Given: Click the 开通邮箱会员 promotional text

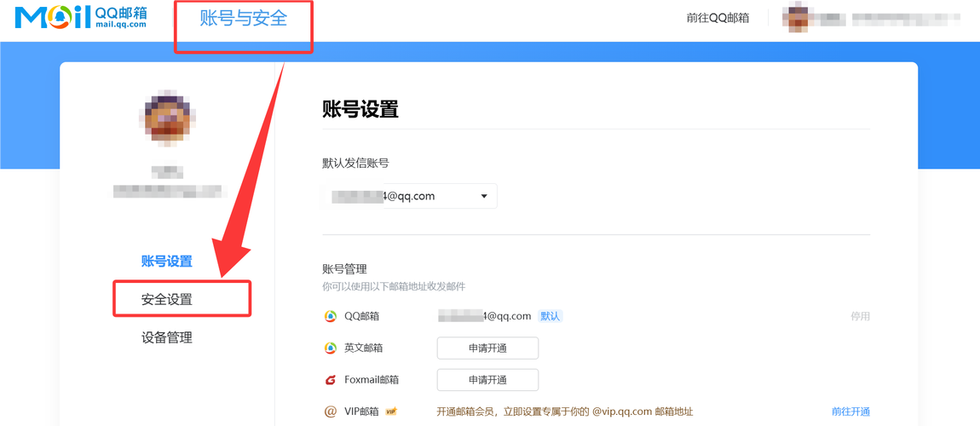Looking at the screenshot, I should pyautogui.click(x=565, y=412).
